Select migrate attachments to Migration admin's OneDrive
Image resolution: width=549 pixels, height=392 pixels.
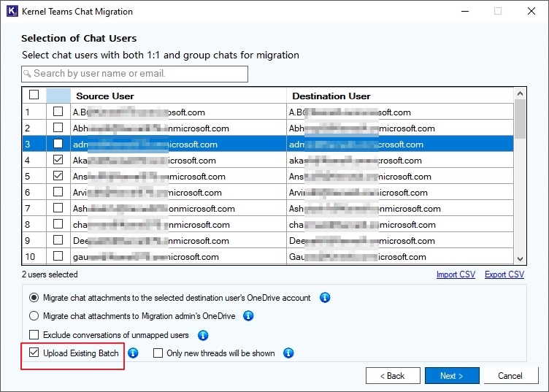(34, 316)
